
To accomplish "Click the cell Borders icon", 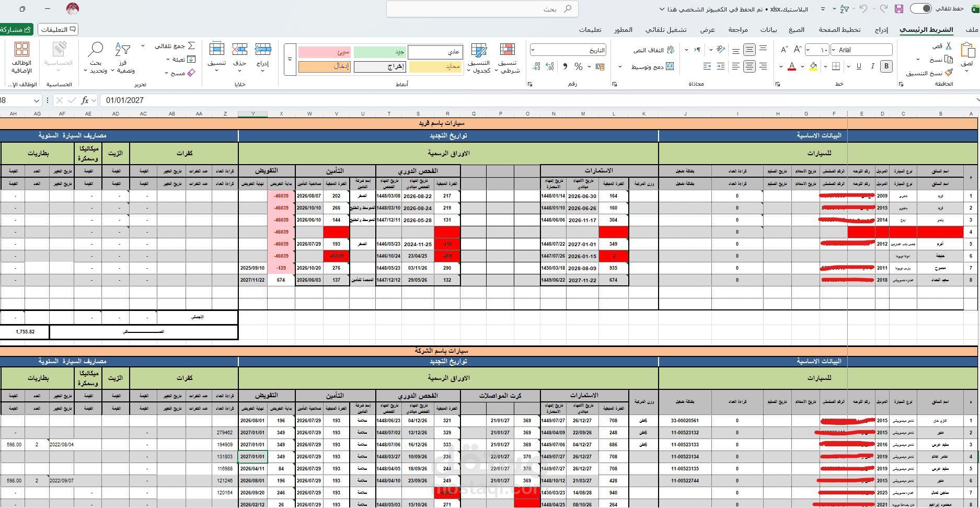I will [836, 66].
